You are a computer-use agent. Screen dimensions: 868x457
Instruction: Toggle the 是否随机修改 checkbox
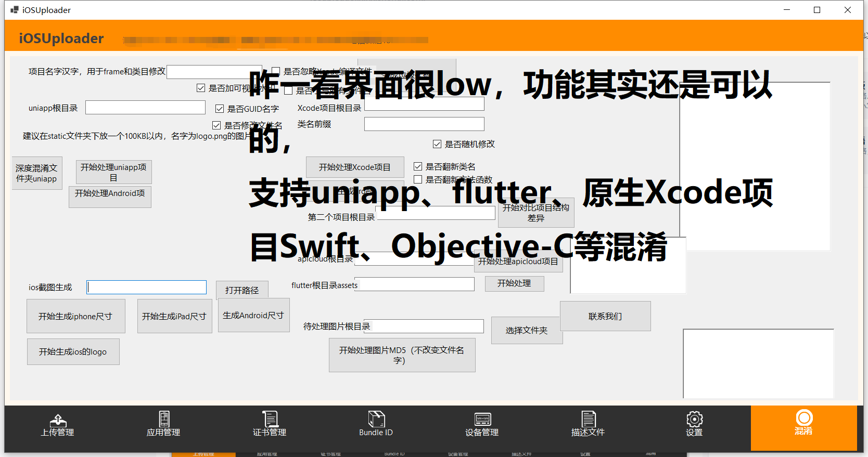[437, 144]
